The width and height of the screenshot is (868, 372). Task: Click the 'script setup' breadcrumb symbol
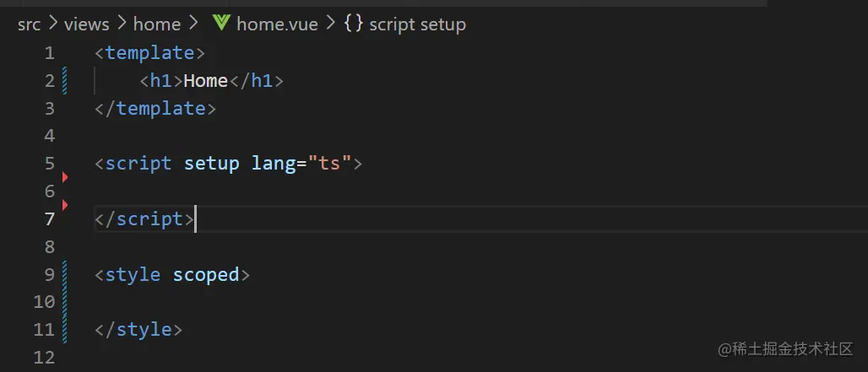pyautogui.click(x=417, y=24)
